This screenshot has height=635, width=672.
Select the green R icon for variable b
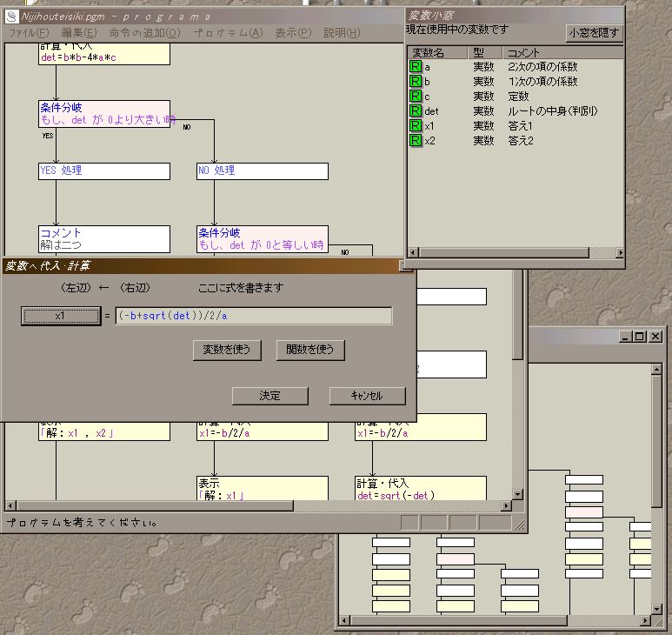point(416,82)
